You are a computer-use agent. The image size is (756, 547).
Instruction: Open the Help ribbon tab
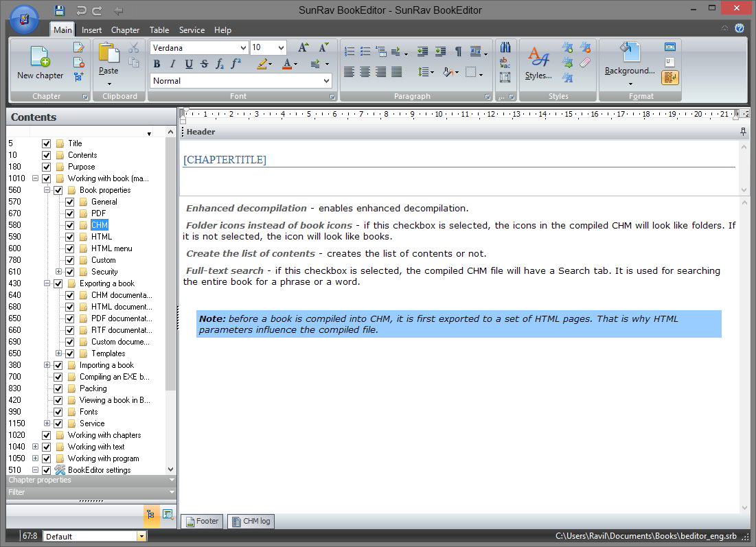222,30
